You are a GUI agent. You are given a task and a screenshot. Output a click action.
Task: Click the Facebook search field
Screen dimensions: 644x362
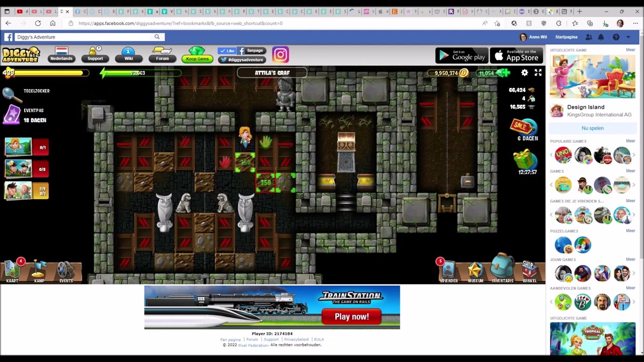tap(89, 37)
